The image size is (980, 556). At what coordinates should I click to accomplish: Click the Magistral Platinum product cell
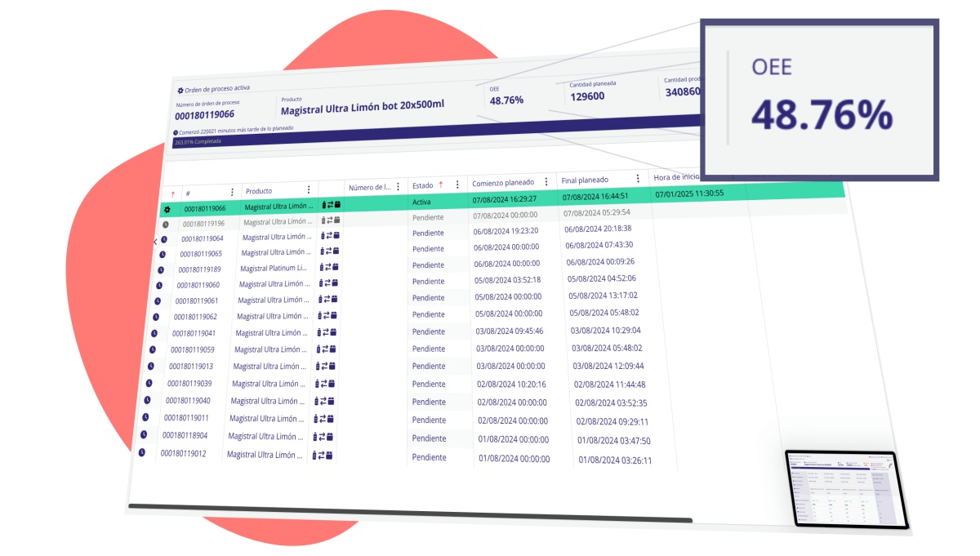pos(274,269)
